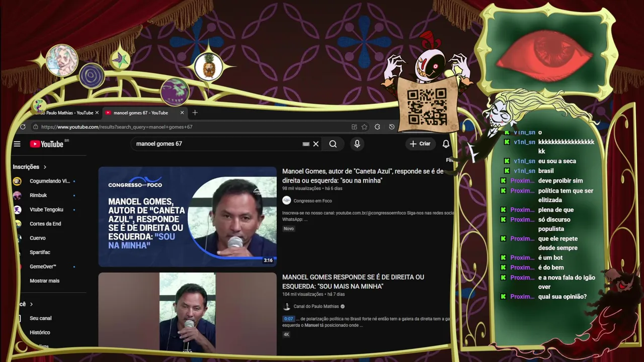Viewport: 644px width, 362px height.
Task: Click chat message 'qual sua opinião?'
Action: coord(562,297)
